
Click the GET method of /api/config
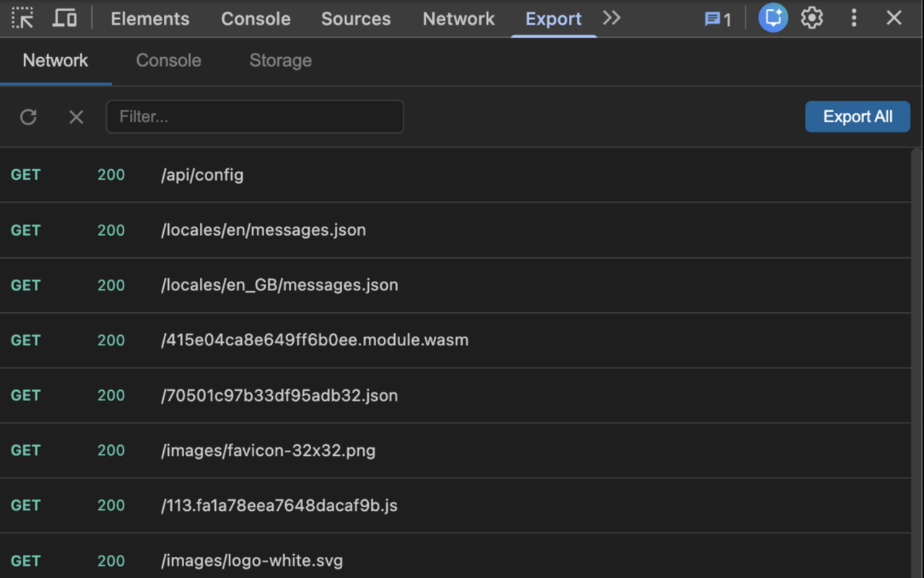(x=25, y=175)
